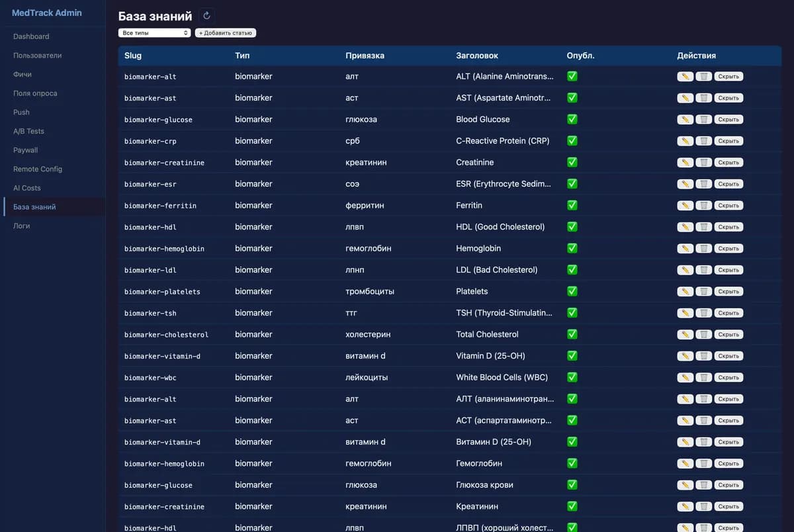This screenshot has height=532, width=794.
Task: Click the pencil icon for Ferritin
Action: click(685, 206)
